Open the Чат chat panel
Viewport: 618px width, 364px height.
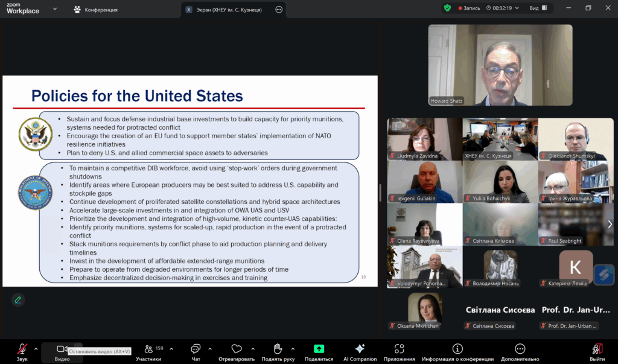(196, 351)
